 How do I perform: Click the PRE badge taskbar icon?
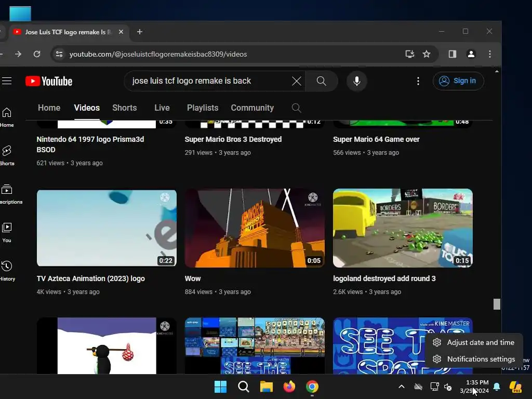pos(515,387)
